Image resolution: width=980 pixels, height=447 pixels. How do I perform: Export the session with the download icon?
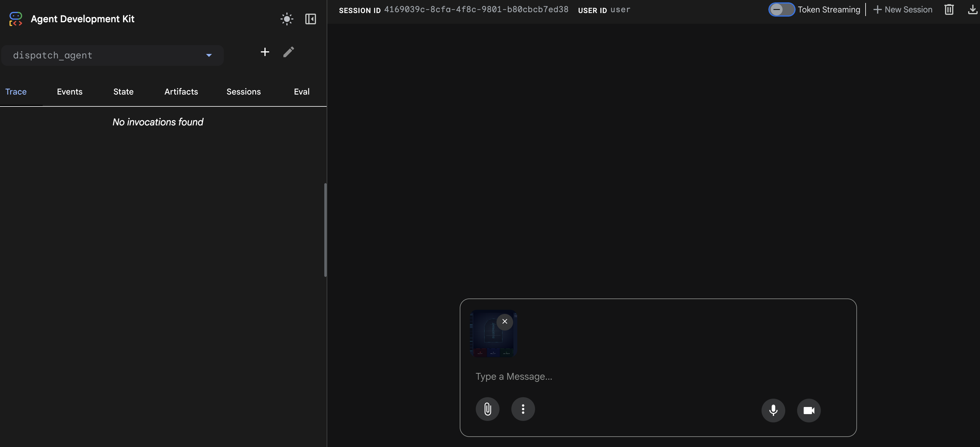point(973,9)
